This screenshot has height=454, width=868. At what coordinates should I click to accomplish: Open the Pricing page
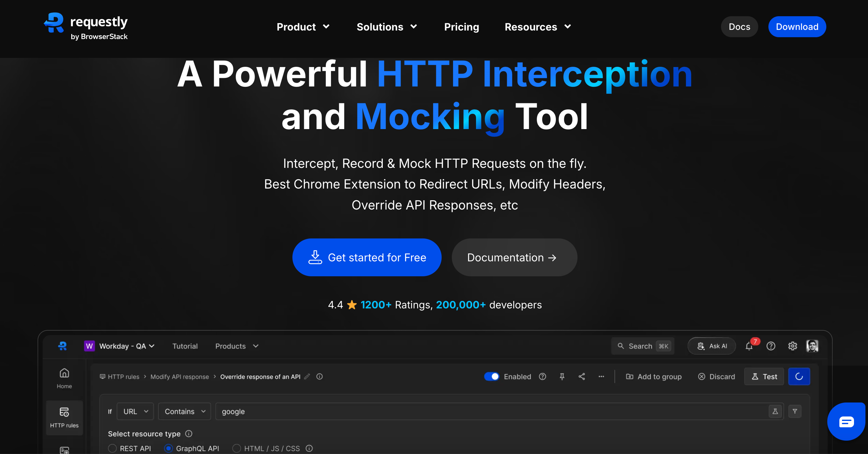tap(461, 27)
